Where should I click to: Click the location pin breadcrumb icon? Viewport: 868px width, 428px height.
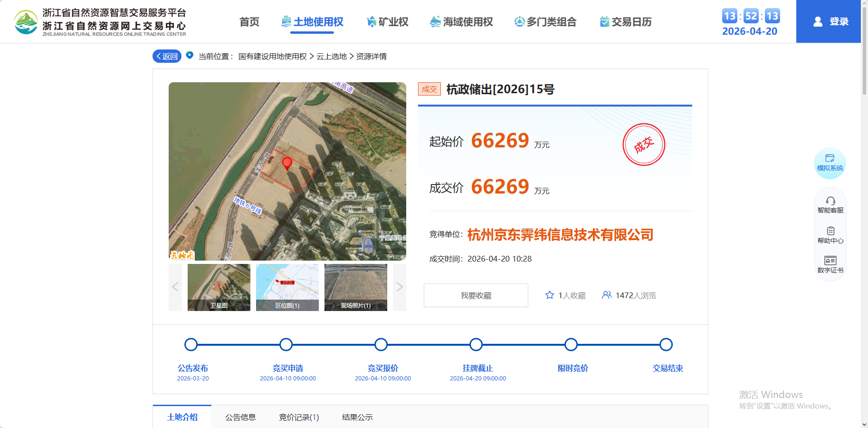tap(190, 55)
